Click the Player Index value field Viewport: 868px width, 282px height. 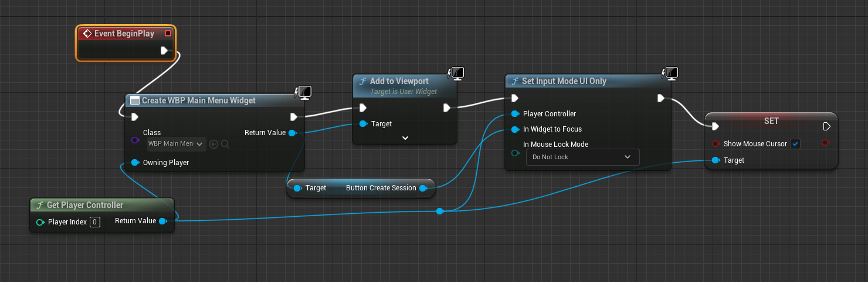[95, 222]
